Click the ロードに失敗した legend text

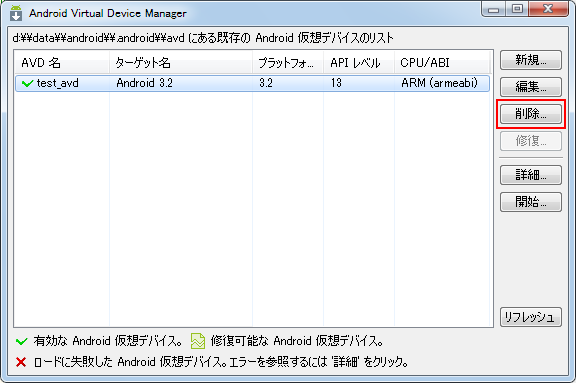pos(221,362)
